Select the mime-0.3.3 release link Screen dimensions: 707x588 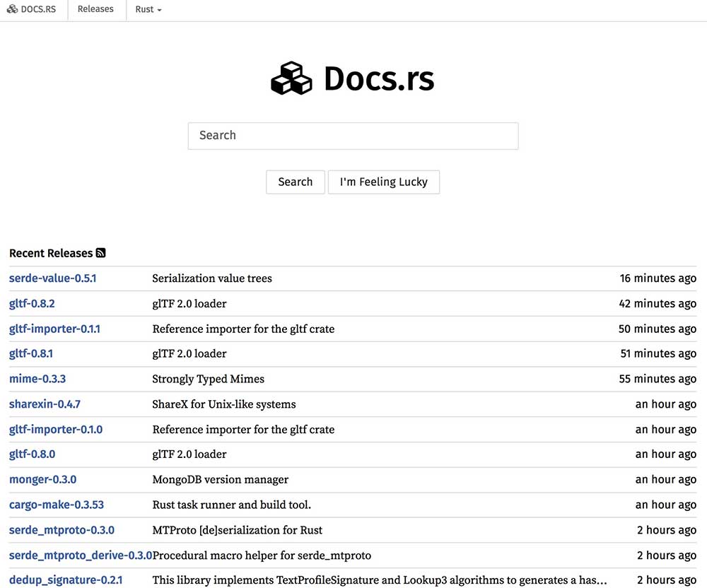click(x=37, y=379)
